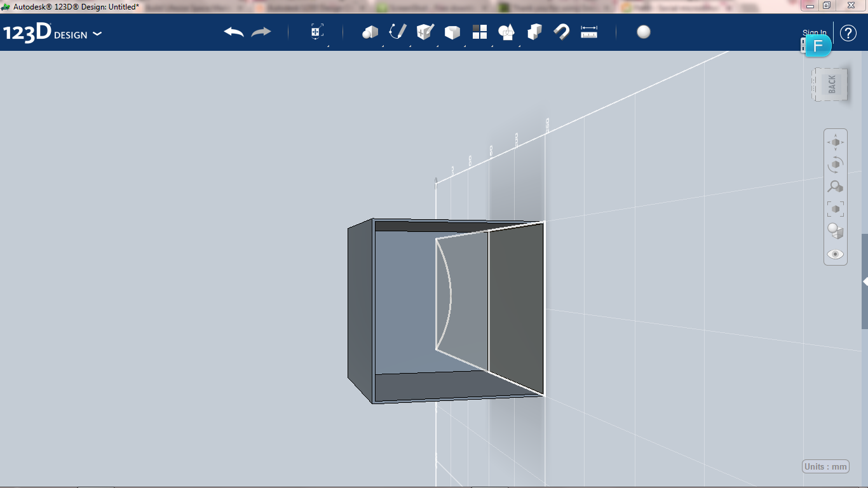Click the Fit view icon
This screenshot has height=488, width=868.
click(836, 209)
